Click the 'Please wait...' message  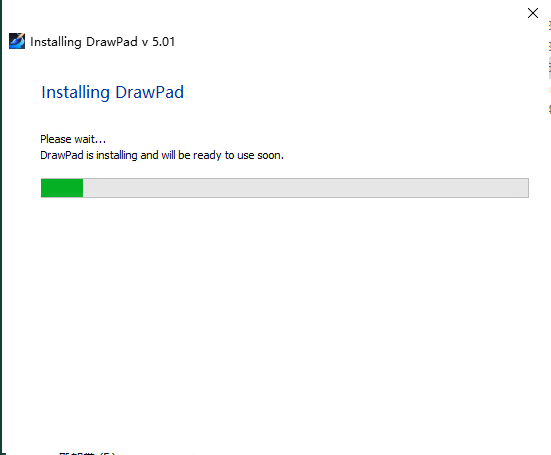tap(73, 139)
